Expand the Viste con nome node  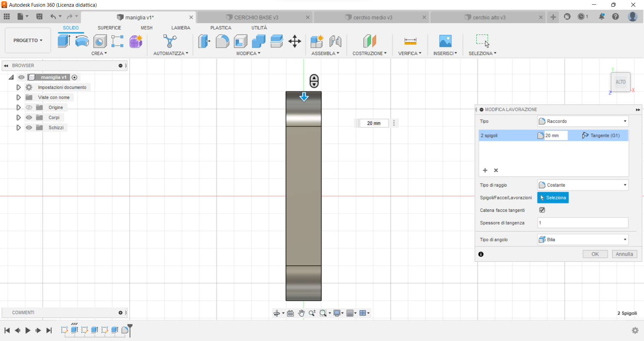[x=18, y=97]
